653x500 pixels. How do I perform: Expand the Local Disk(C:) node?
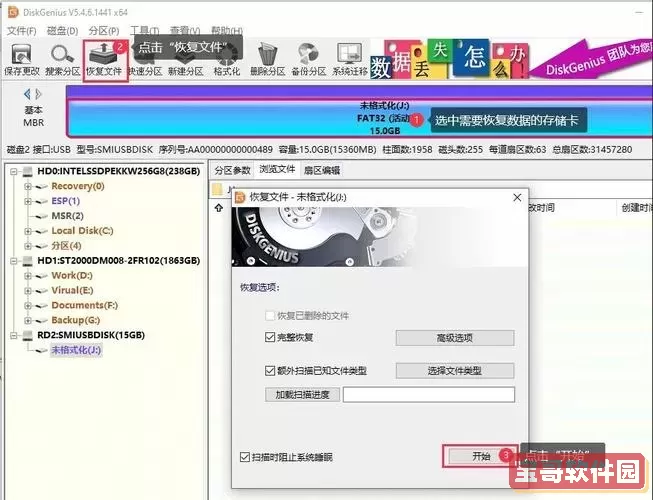pyautogui.click(x=27, y=231)
